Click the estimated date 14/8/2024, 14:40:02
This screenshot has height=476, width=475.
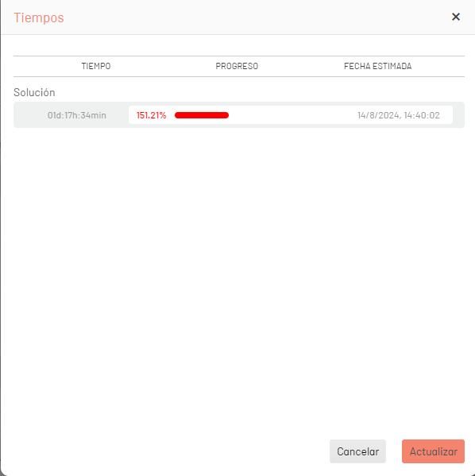point(399,115)
